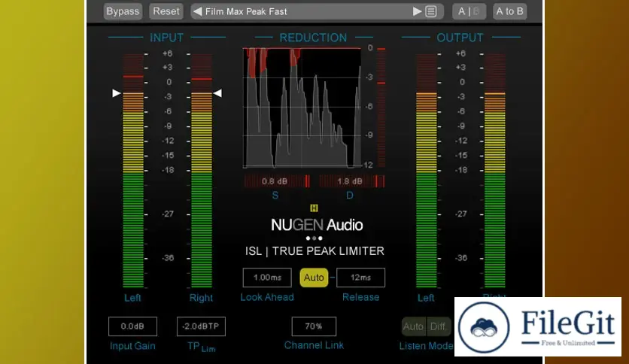This screenshot has height=364, width=629.
Task: Select the left input threshold triangle marker
Action: (117, 93)
